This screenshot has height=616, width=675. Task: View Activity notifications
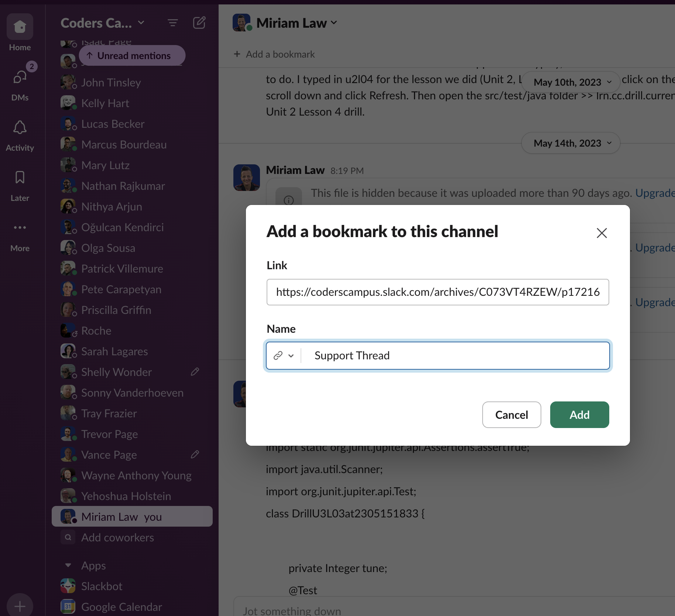(x=20, y=128)
